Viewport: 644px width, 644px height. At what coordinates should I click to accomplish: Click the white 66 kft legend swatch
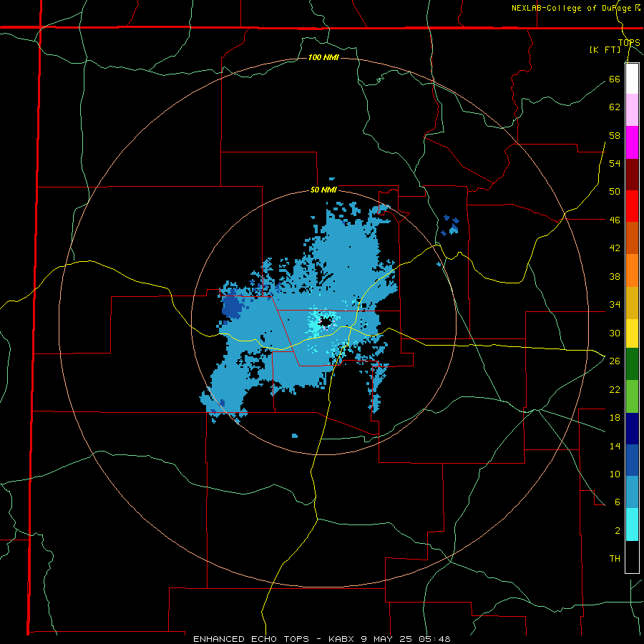tap(632, 79)
